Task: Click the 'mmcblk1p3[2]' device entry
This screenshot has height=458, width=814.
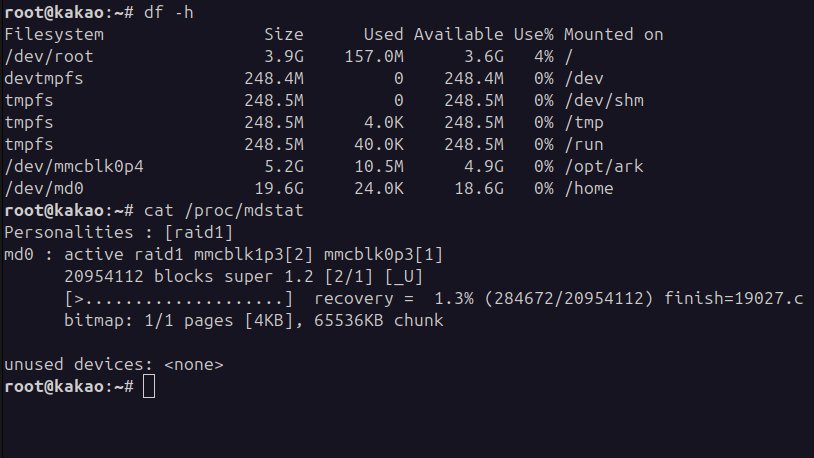Action: pos(254,254)
